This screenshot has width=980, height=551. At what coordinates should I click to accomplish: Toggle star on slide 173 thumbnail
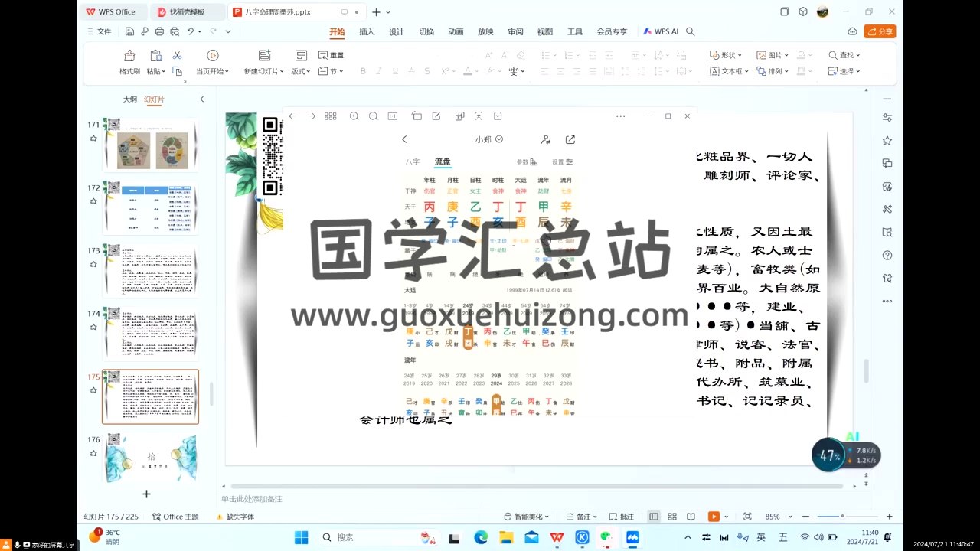93,264
